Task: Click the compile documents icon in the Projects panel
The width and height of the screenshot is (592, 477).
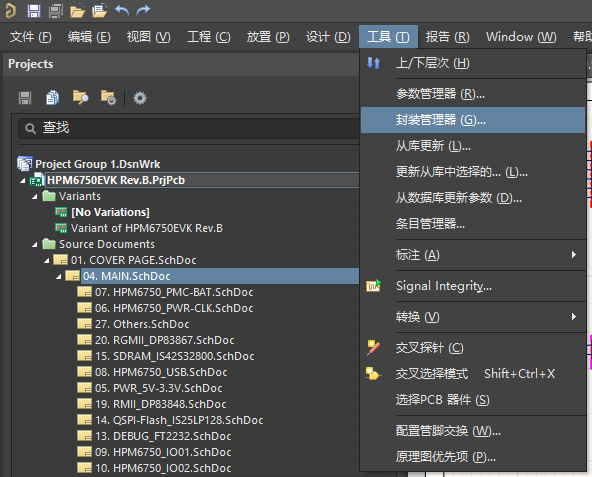Action: pos(52,98)
